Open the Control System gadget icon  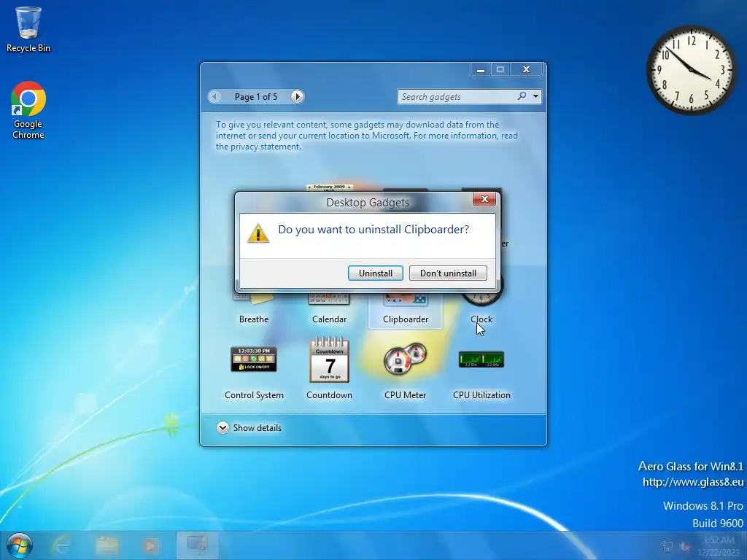point(254,359)
